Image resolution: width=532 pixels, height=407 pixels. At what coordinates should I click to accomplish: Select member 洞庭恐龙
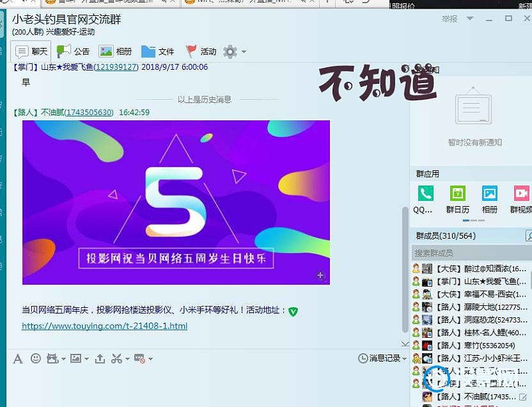[x=471, y=320]
